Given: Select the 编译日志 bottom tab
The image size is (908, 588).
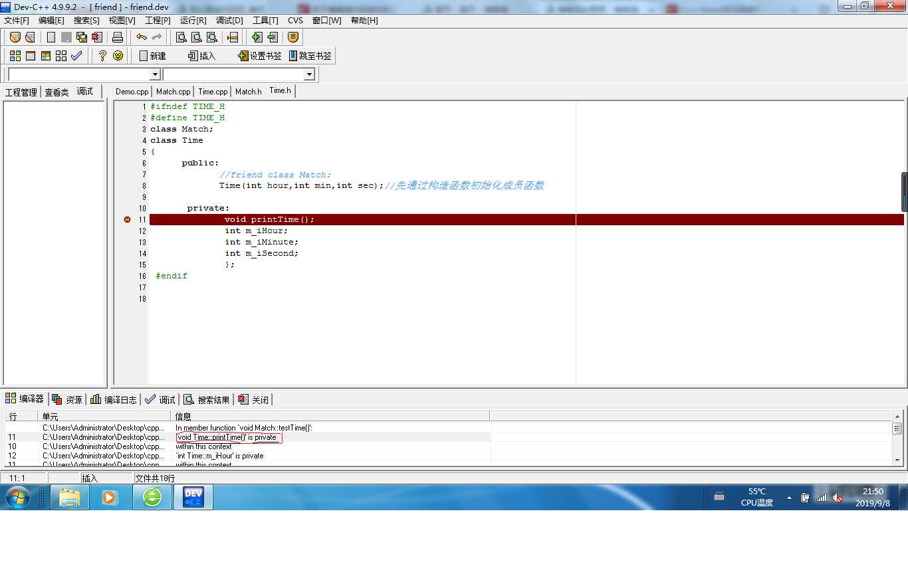Looking at the screenshot, I should pos(114,399).
